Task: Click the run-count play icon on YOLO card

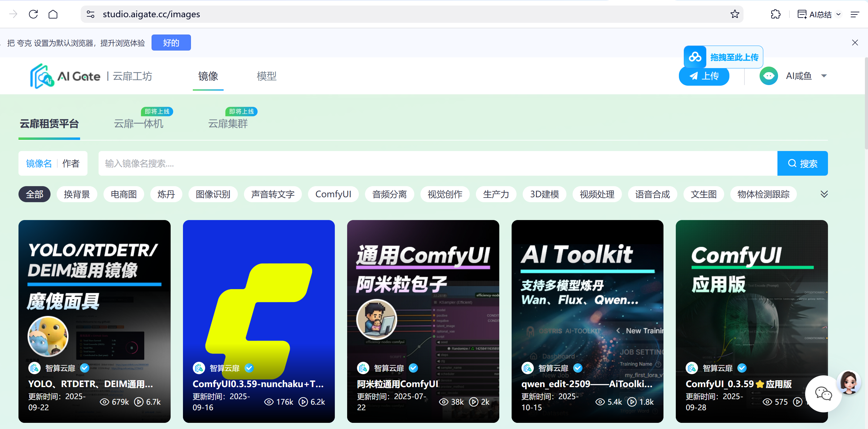Action: coord(139,402)
